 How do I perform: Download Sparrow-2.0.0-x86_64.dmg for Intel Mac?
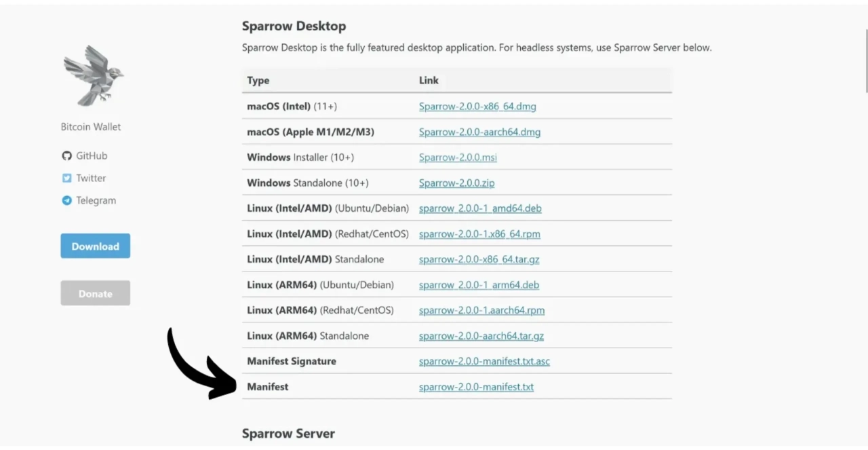pos(477,107)
